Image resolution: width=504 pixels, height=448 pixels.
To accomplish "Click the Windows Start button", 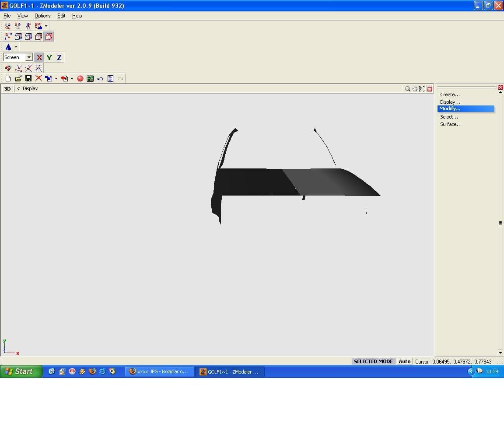I will point(21,371).
